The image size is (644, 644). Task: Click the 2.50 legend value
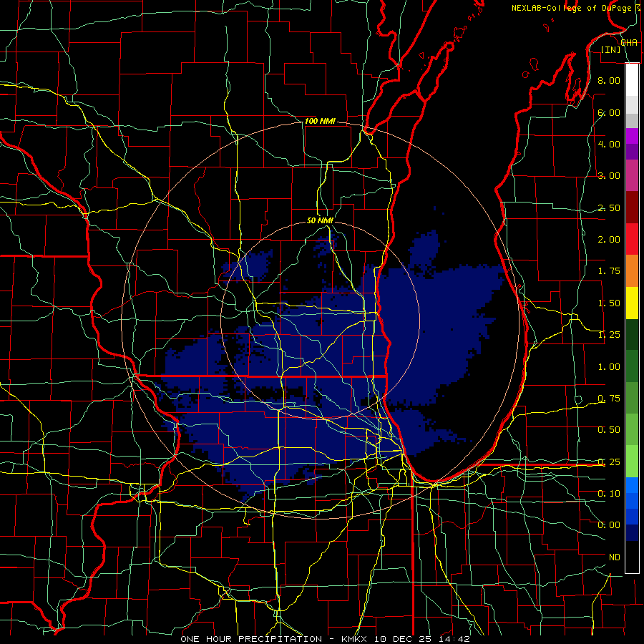pyautogui.click(x=609, y=208)
